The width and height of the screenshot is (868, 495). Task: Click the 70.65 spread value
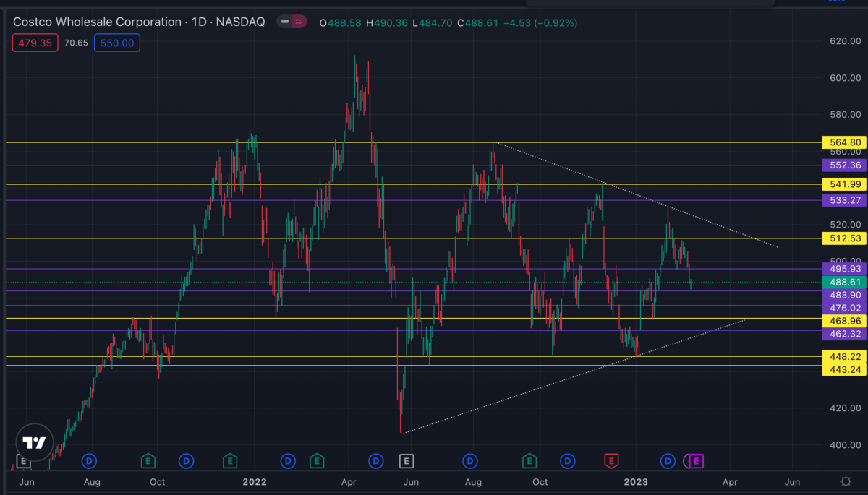(76, 43)
